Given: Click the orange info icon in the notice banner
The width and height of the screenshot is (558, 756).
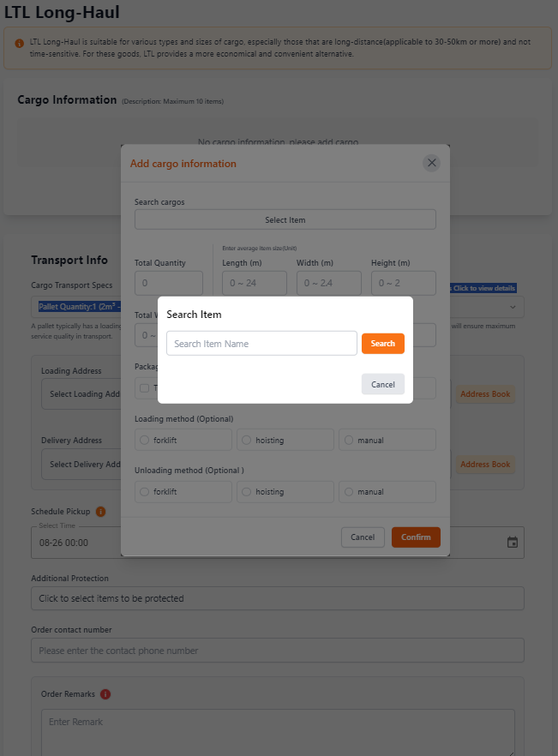Looking at the screenshot, I should 20,42.
